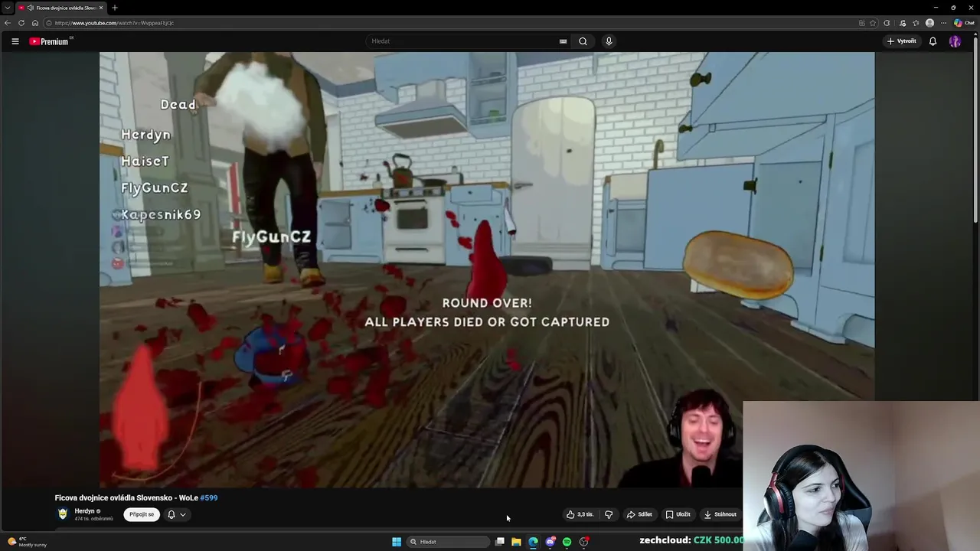Open the Copilot Chat button

tap(964, 23)
